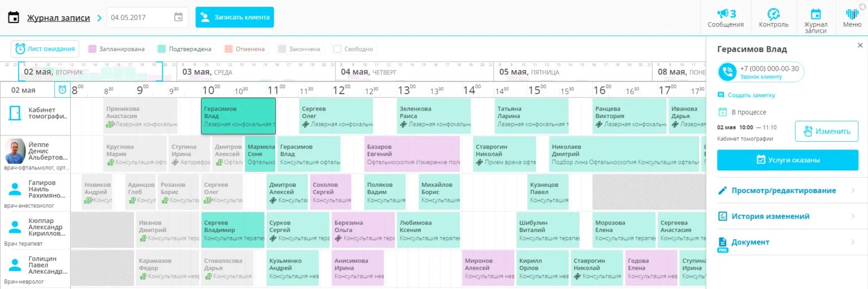868x289 pixels.
Task: Open the Меню icon
Action: click(x=852, y=18)
